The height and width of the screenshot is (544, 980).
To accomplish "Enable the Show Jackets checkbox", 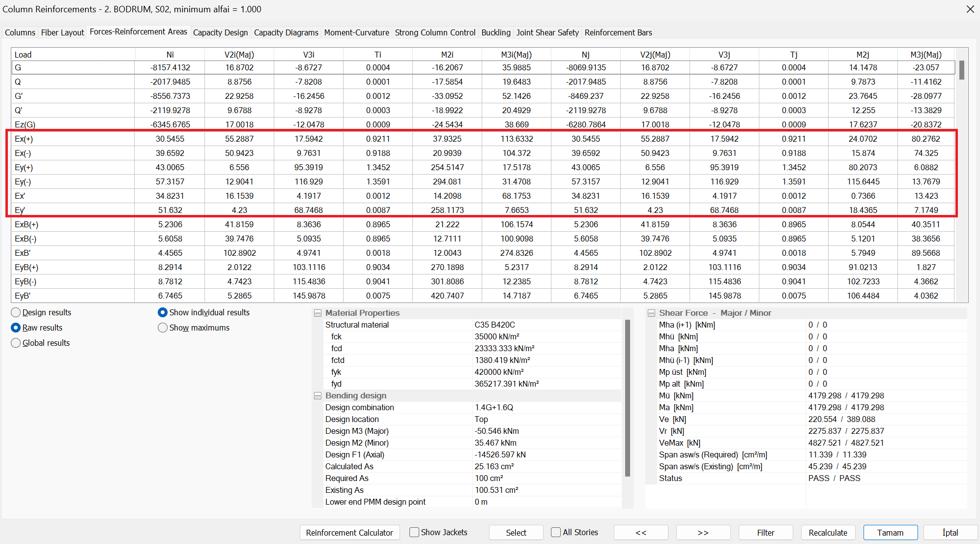I will pyautogui.click(x=414, y=533).
